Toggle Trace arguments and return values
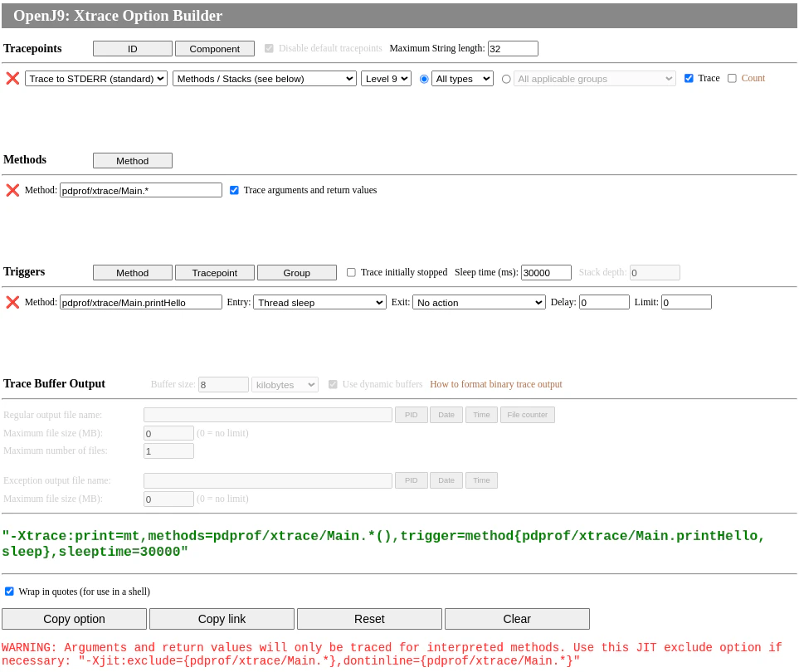 [235, 191]
